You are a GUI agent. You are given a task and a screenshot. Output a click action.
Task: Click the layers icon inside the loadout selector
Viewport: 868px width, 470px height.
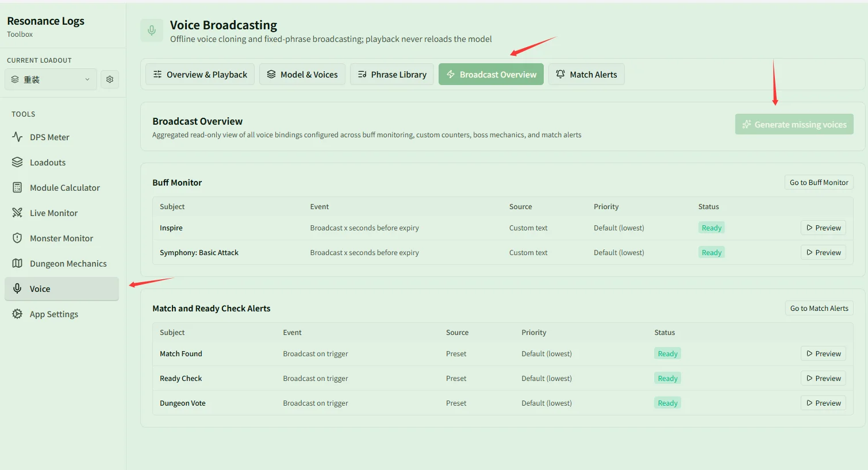click(x=15, y=79)
